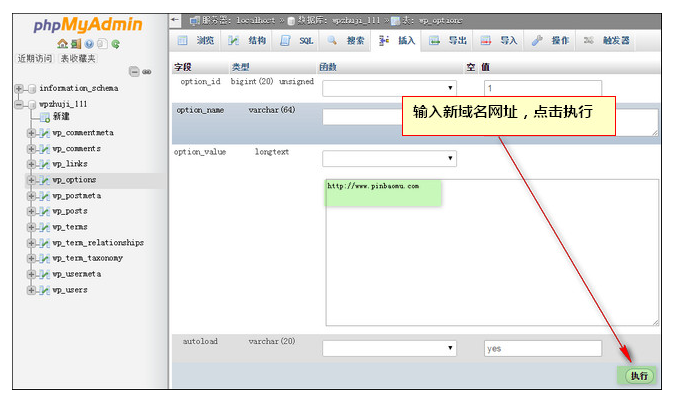Expand the information_schema database node
The width and height of the screenshot is (677, 403).
pyautogui.click(x=18, y=88)
